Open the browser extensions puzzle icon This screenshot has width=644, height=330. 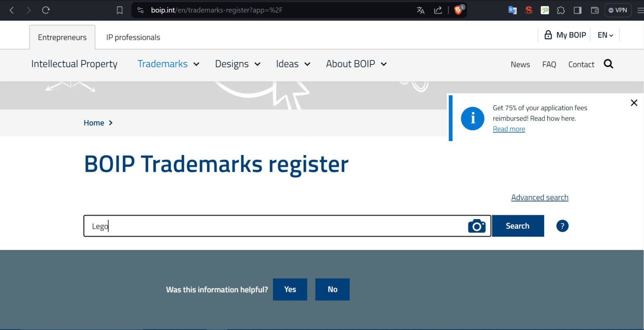(561, 10)
